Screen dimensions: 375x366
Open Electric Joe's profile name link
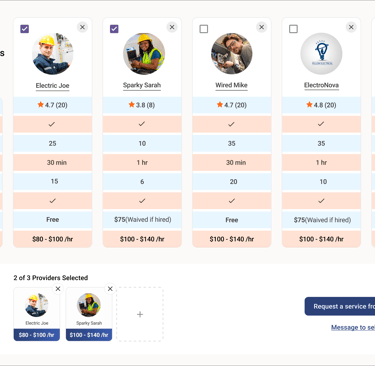click(x=52, y=86)
